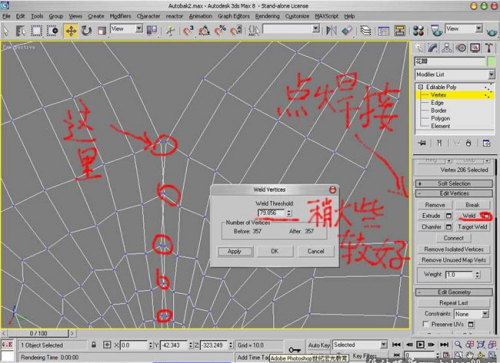The height and width of the screenshot is (363, 500).
Task: Open the Schematic View icon
Action: [400, 31]
